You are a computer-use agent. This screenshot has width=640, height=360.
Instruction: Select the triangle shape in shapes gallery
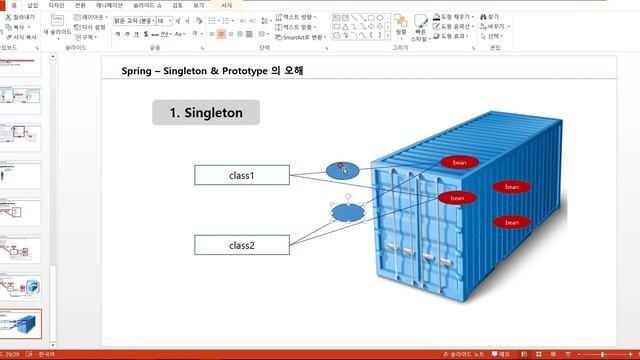[345, 27]
